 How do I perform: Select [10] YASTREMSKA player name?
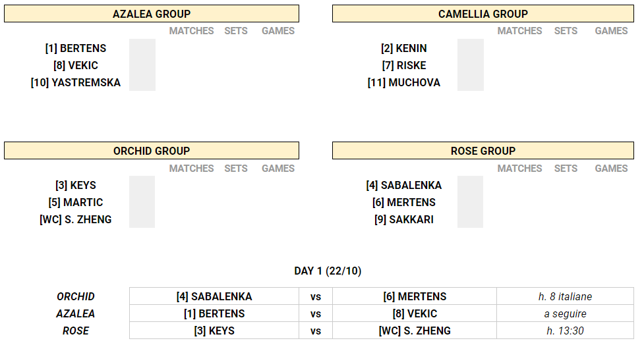click(76, 82)
